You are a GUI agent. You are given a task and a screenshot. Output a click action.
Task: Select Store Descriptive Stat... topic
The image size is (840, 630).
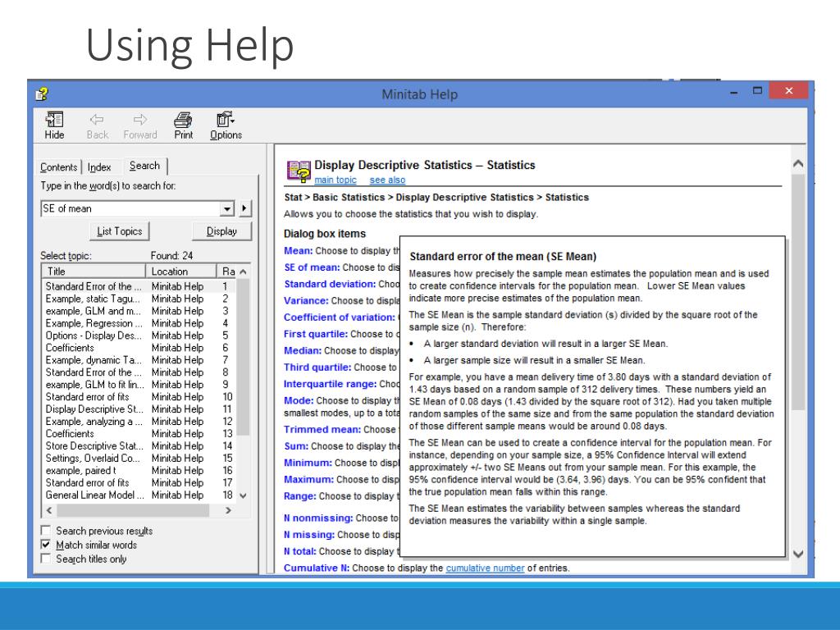coord(137,445)
